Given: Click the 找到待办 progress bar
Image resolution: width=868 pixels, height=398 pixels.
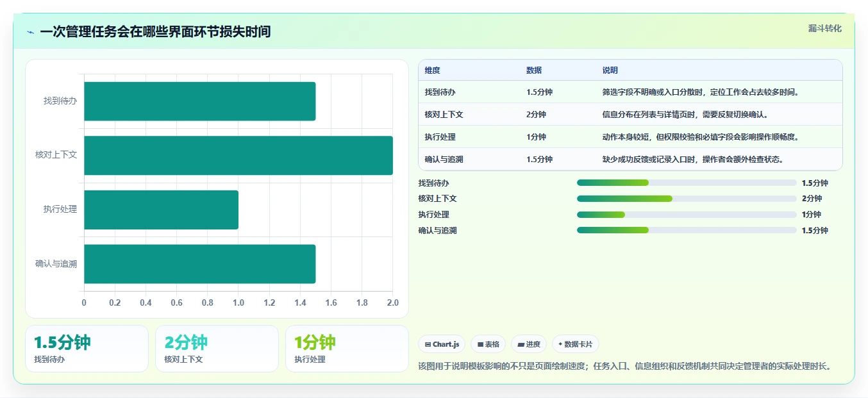Looking at the screenshot, I should click(687, 183).
